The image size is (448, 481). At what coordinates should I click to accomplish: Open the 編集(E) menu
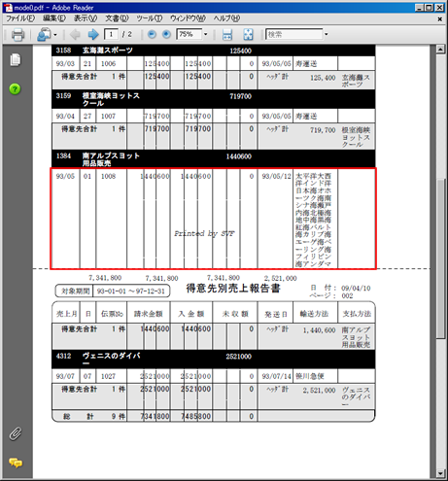click(54, 18)
